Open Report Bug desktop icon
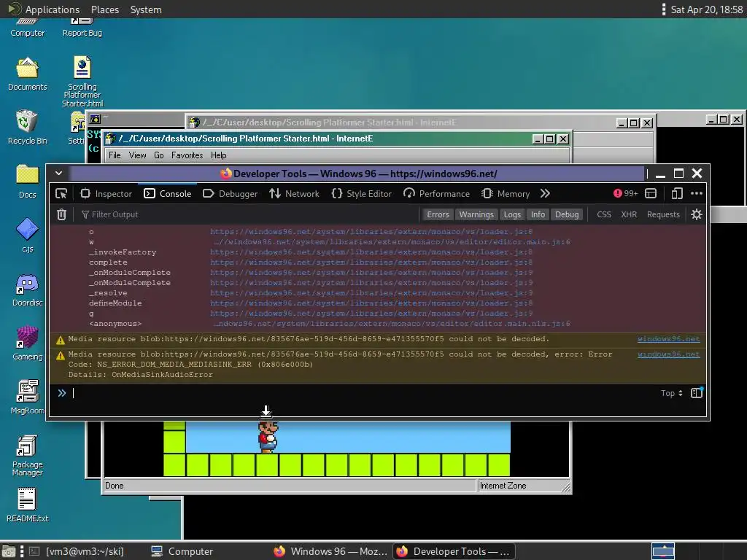This screenshot has width=747, height=560. click(x=82, y=28)
